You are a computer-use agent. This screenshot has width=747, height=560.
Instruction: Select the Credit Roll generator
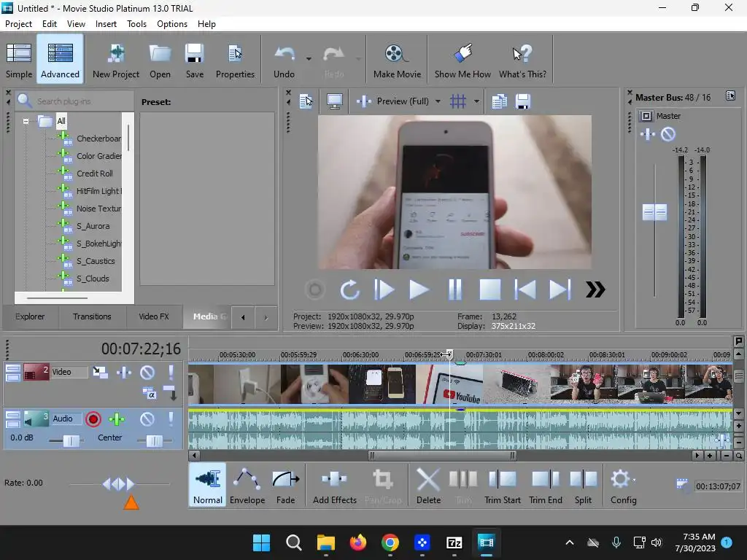(x=94, y=174)
